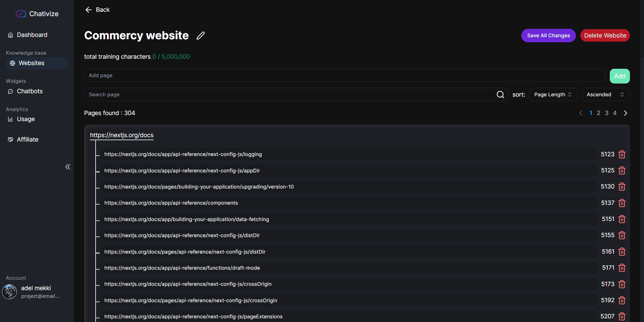Click the page length value 5192
The height and width of the screenshot is (322, 644).
click(x=607, y=300)
